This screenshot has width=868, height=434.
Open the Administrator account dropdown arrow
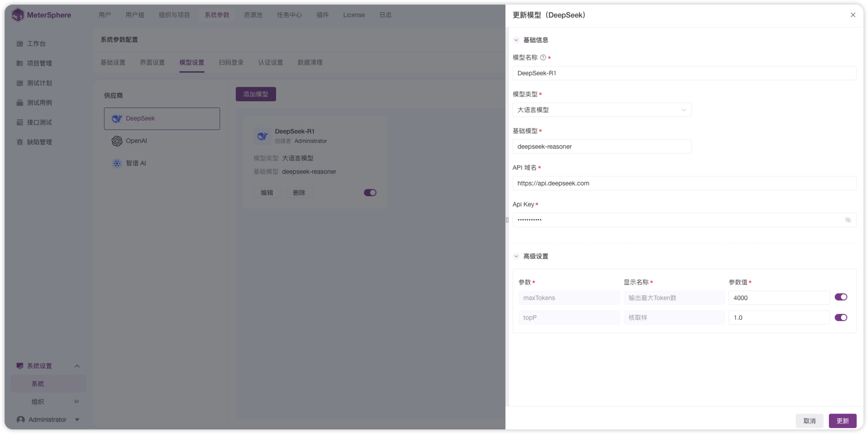point(77,420)
